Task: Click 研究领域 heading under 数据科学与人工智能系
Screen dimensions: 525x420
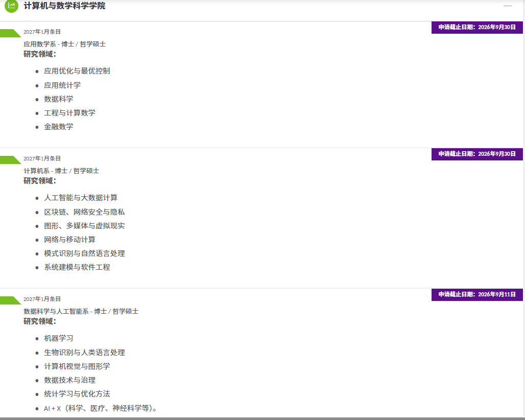Action: [40, 321]
